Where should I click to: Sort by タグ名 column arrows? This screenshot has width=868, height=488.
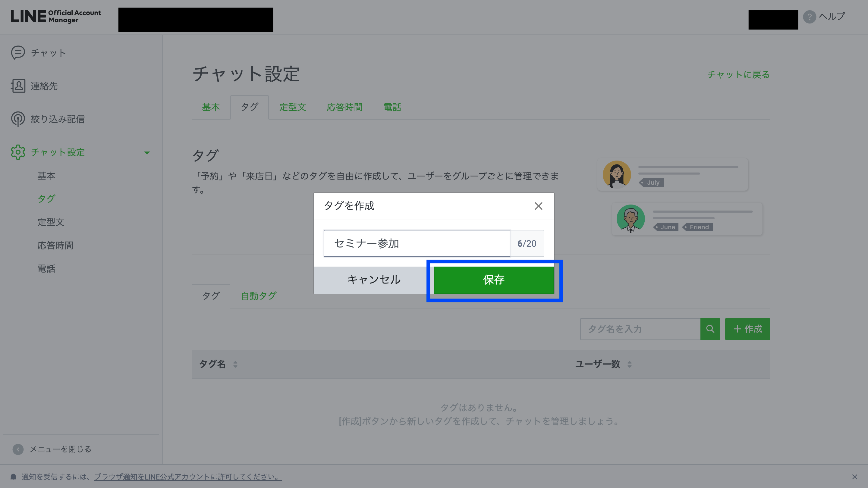coord(235,364)
